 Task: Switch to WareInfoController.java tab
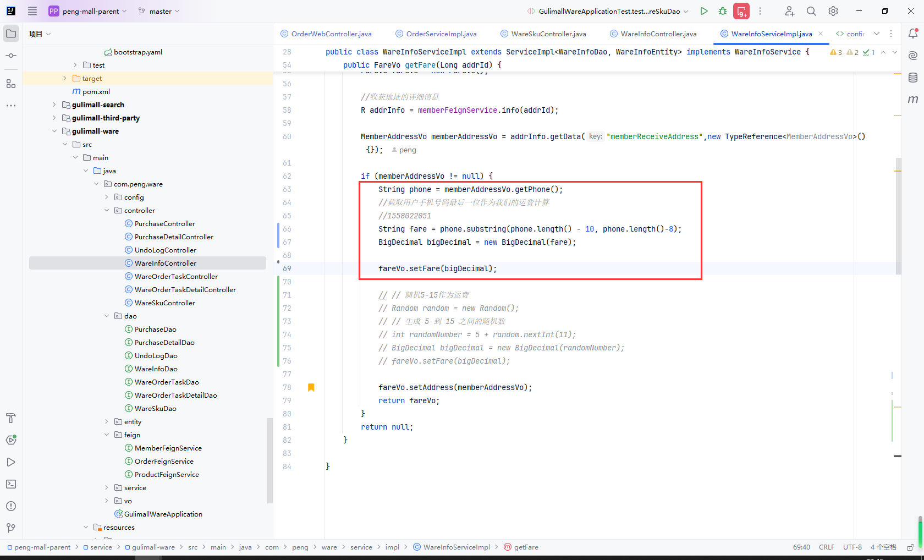(653, 34)
